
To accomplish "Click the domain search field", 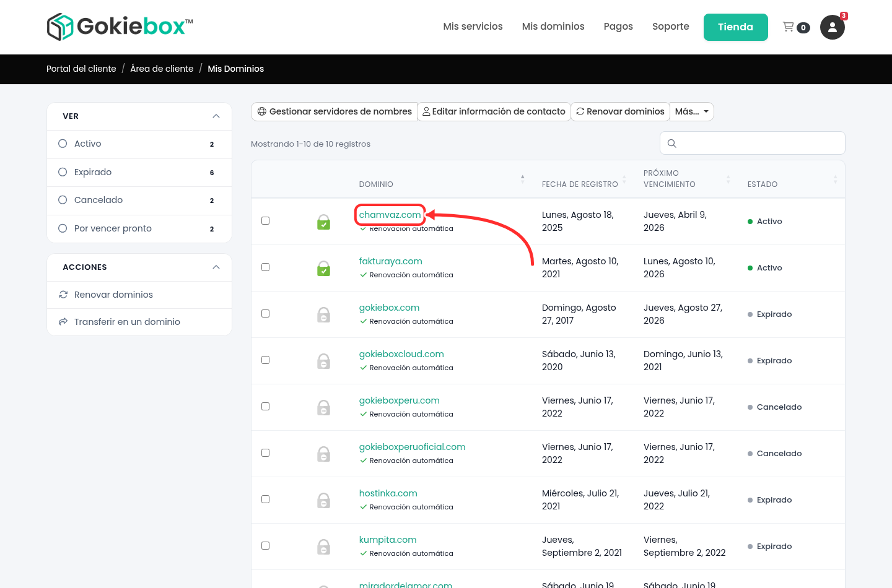I will click(753, 143).
